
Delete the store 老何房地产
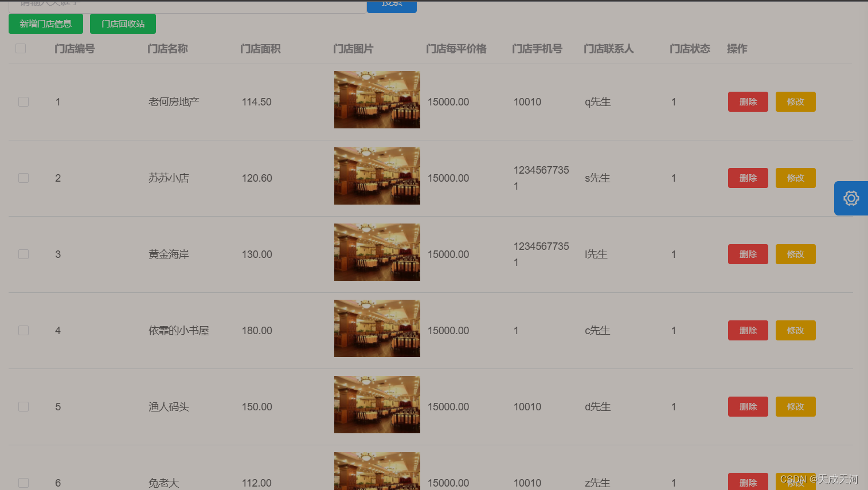pyautogui.click(x=748, y=101)
